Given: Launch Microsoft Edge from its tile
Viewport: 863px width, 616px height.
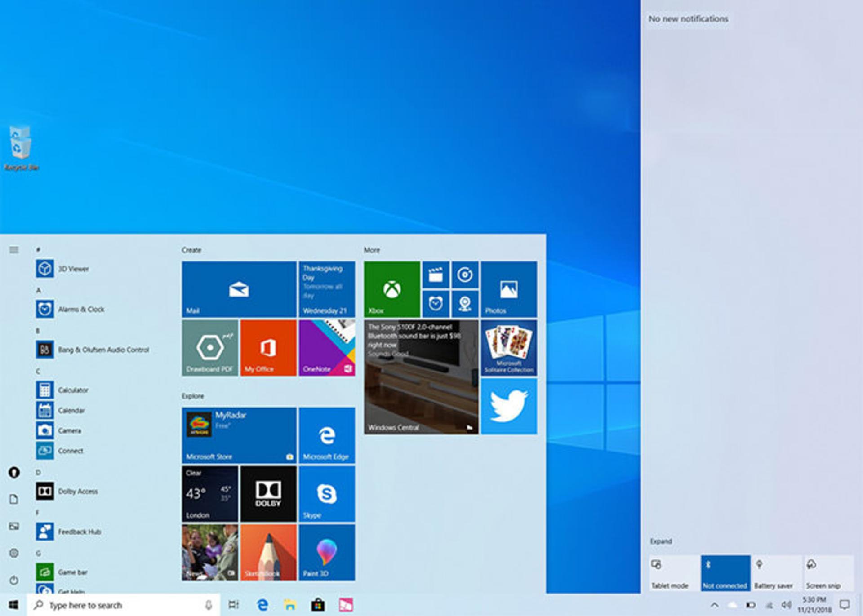Looking at the screenshot, I should coord(327,435).
